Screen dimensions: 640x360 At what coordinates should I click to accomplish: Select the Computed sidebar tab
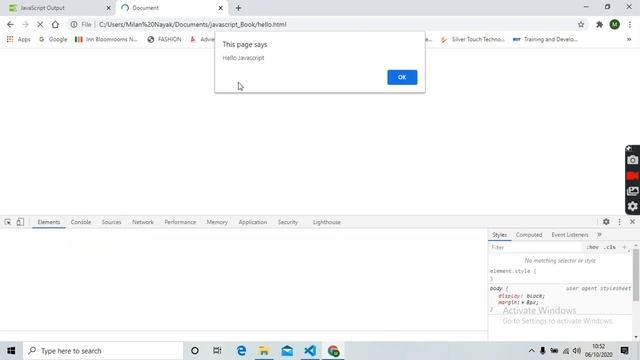click(529, 235)
